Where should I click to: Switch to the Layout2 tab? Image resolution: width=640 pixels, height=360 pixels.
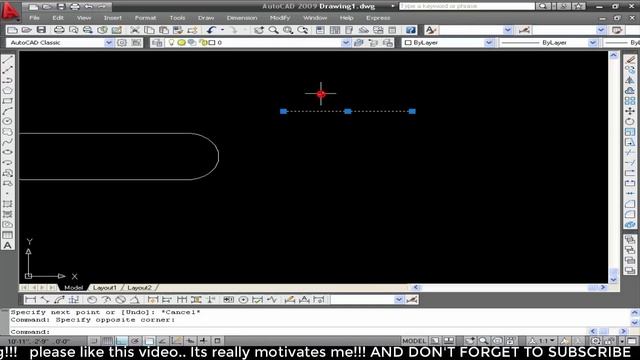140,288
